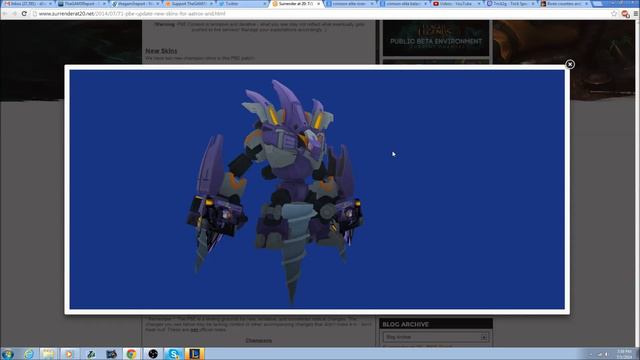Click the BLOG ARCHIVE header
The image size is (640, 360).
tap(436, 324)
